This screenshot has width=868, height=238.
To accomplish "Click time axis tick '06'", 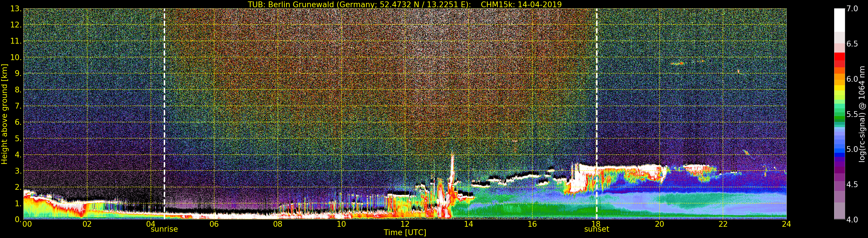I will point(214,224).
